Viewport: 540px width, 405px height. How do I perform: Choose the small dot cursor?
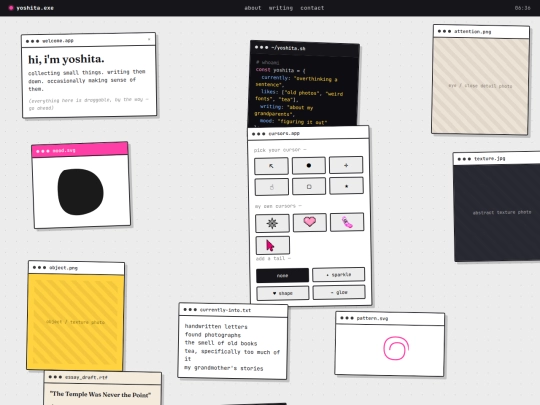point(346,186)
